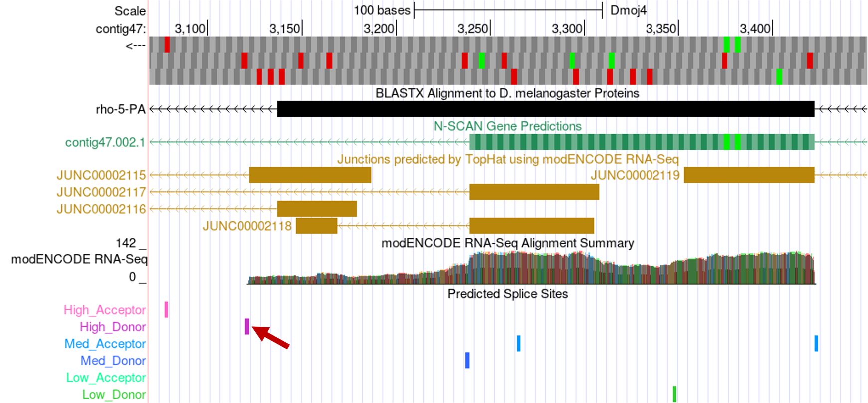
Task: Click the only red stop codon in top frame row
Action: click(167, 44)
